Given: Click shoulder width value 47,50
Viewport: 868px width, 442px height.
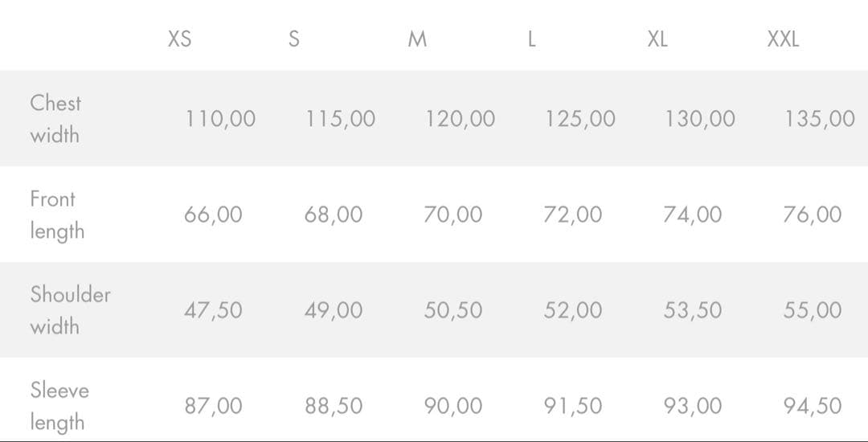Looking at the screenshot, I should pos(213,311).
